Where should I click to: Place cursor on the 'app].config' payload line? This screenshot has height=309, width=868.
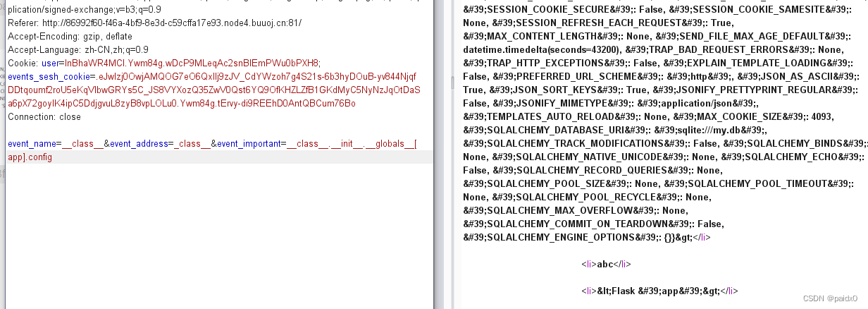point(30,157)
